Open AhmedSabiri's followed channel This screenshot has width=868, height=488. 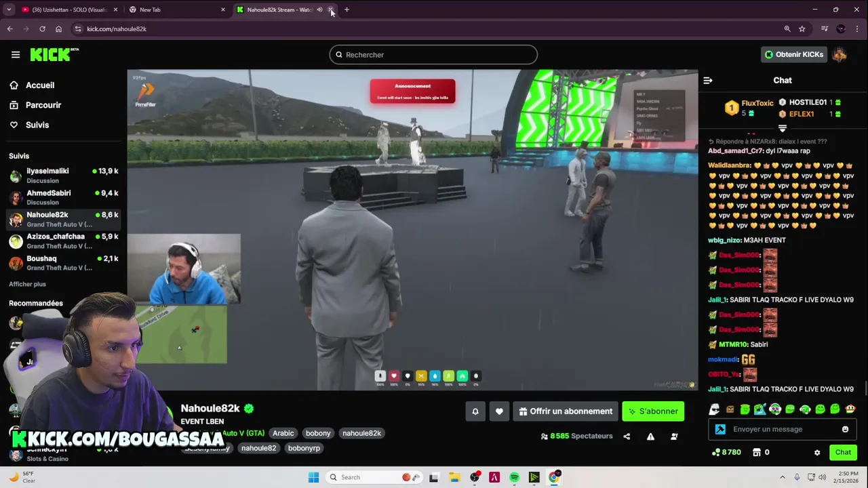[x=64, y=197]
